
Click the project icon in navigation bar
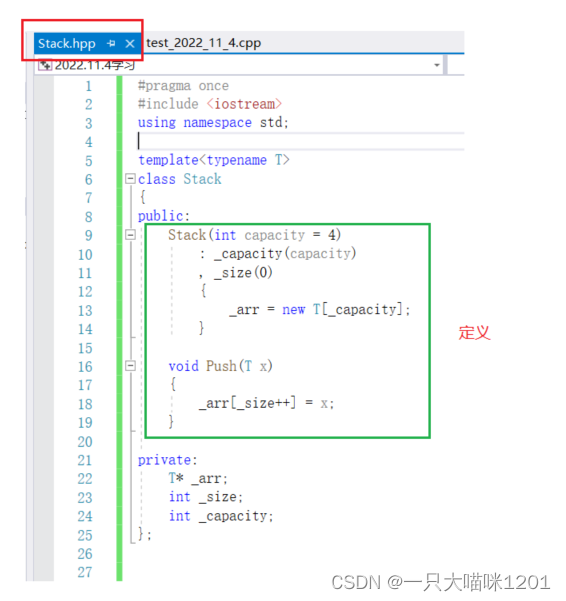click(x=45, y=65)
